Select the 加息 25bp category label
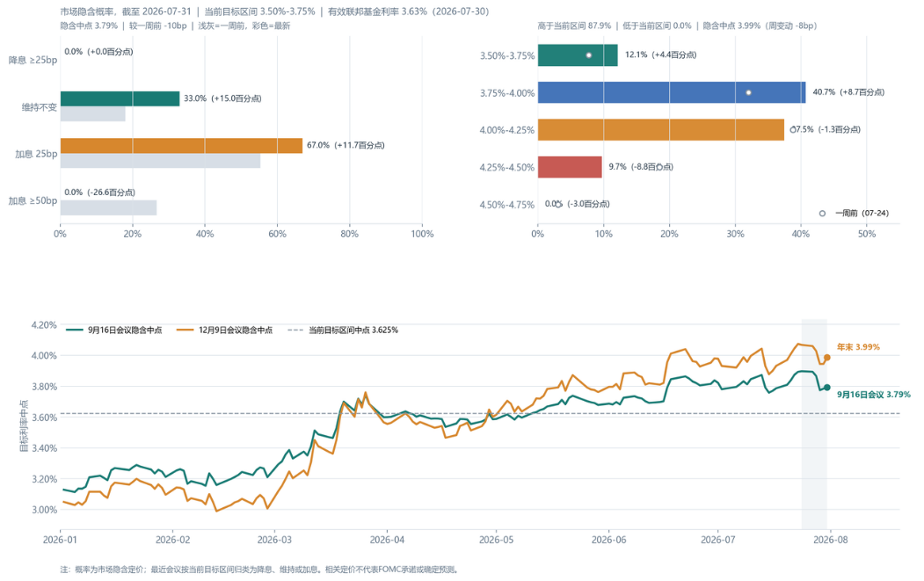 tap(37, 154)
